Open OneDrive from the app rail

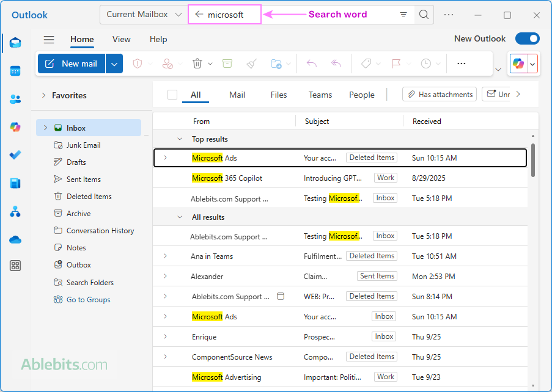(x=15, y=239)
